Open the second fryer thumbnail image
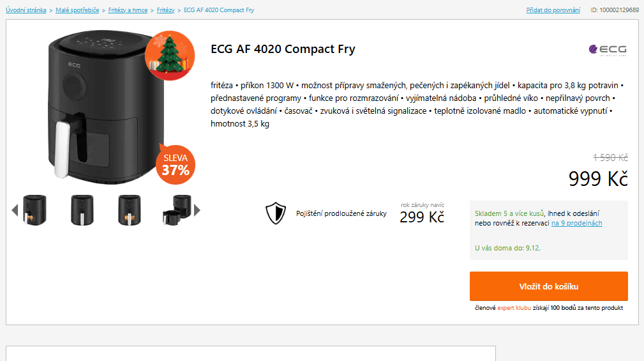644x361 pixels. click(x=82, y=210)
